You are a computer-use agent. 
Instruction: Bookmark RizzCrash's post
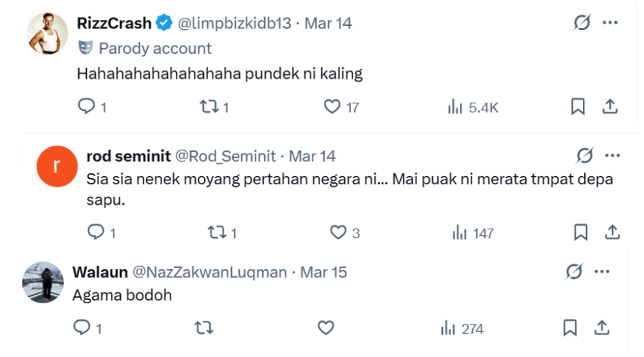point(577,107)
